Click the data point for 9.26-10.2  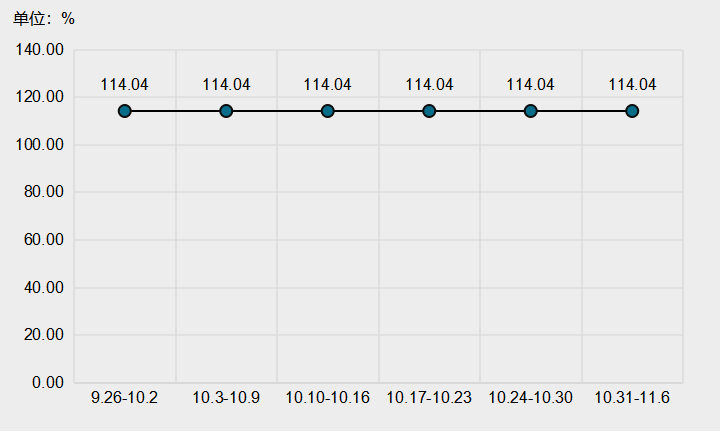click(x=125, y=111)
